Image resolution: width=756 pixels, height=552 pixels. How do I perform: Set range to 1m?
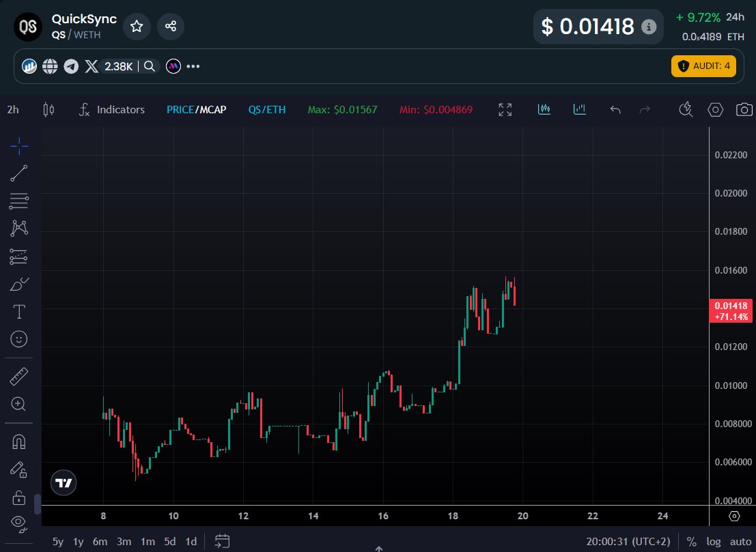click(148, 541)
